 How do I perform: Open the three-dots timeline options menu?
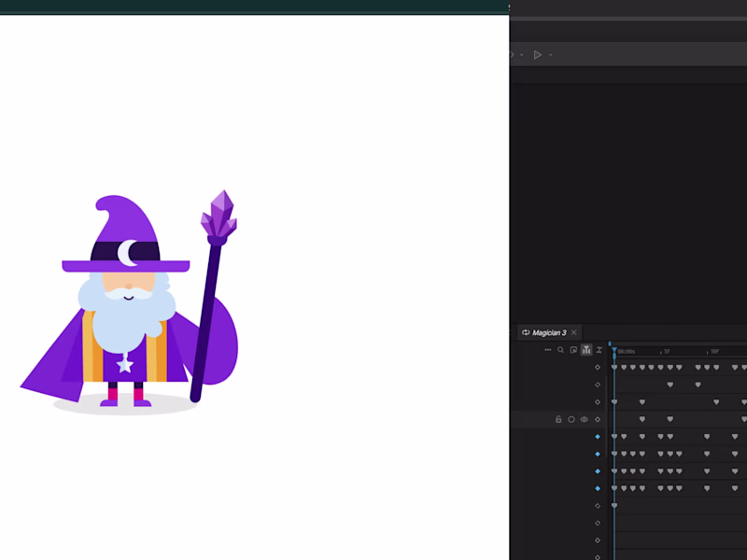[x=548, y=350]
